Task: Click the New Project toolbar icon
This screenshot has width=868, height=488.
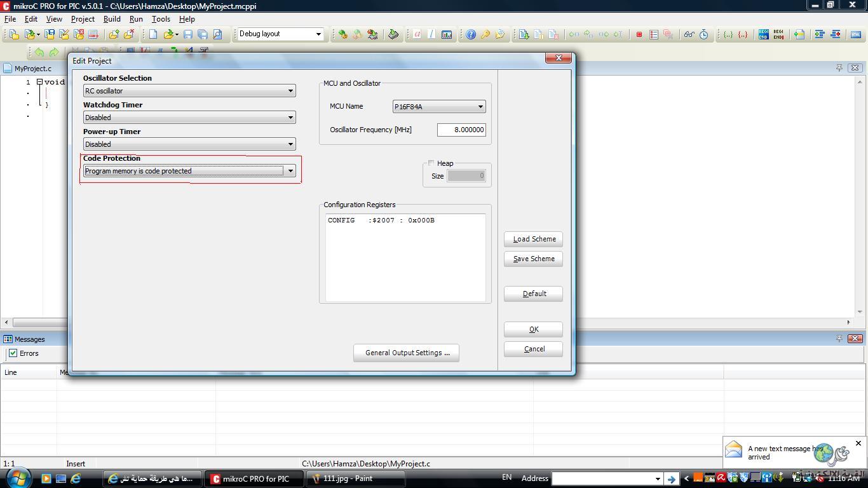Action: point(14,34)
